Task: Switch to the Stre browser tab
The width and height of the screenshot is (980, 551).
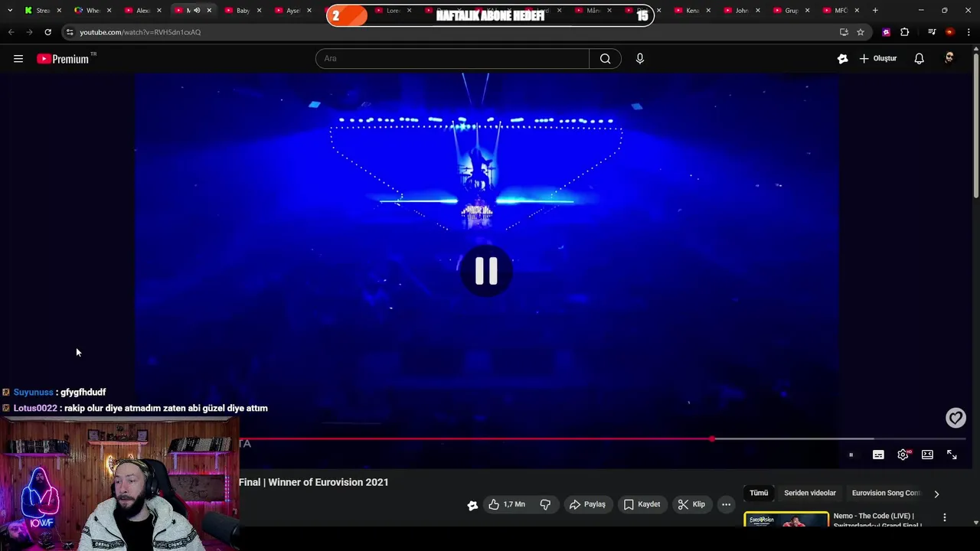Action: tap(42, 10)
